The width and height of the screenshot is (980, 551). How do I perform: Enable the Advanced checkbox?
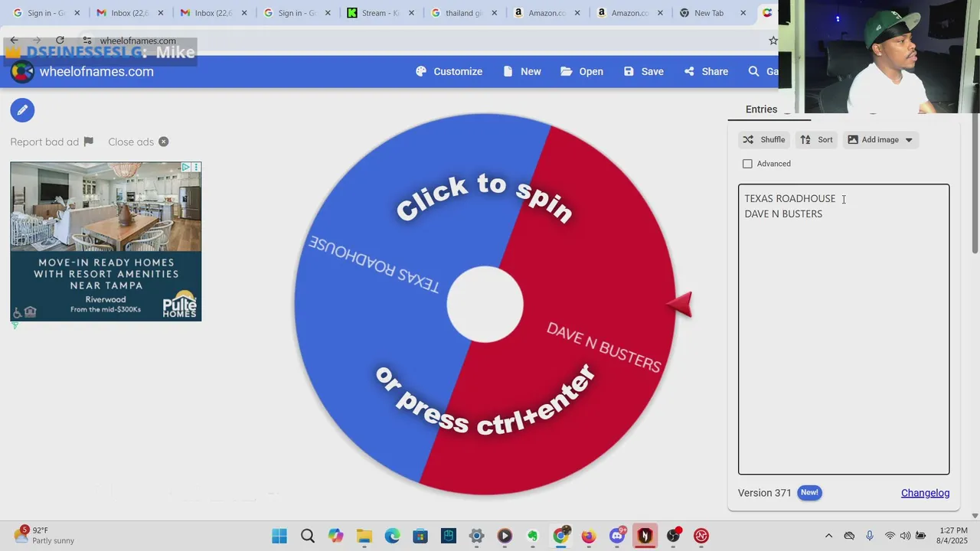click(x=747, y=164)
